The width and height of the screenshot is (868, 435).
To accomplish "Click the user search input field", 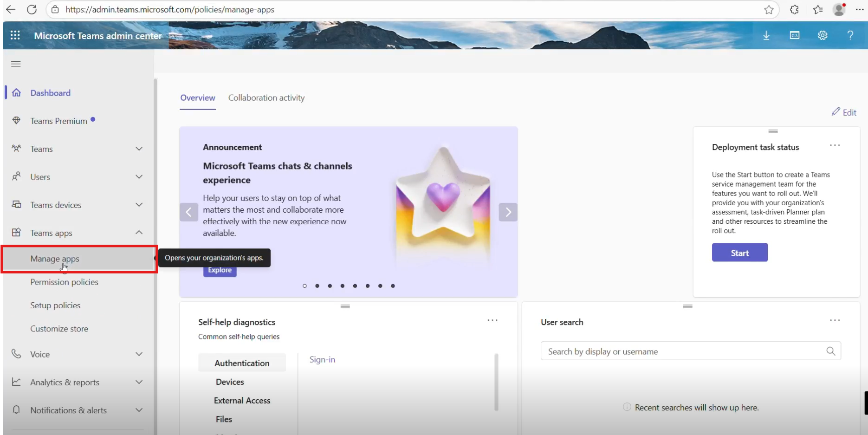I will coord(682,351).
